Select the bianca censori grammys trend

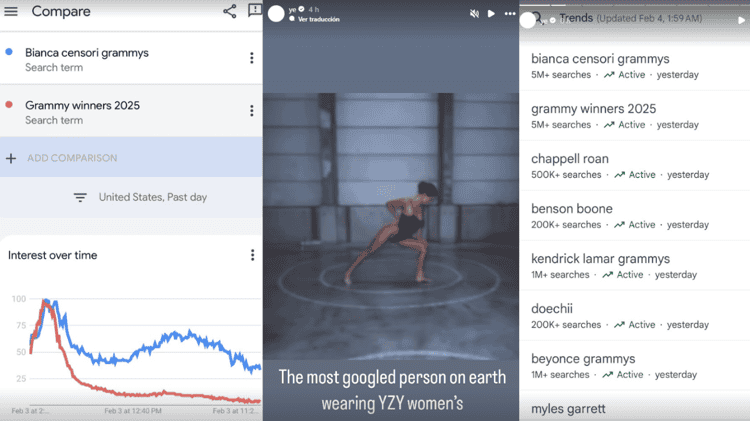(634, 66)
